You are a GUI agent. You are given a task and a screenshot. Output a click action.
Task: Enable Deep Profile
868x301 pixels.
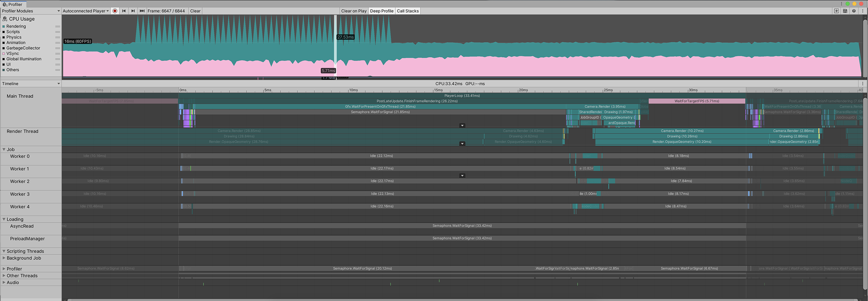382,11
